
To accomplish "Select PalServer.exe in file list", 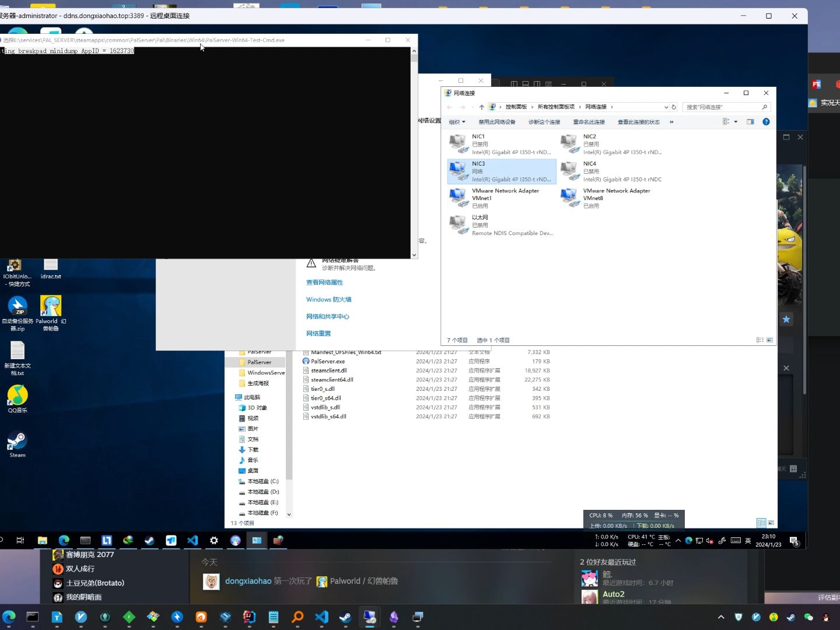I will 328,362.
